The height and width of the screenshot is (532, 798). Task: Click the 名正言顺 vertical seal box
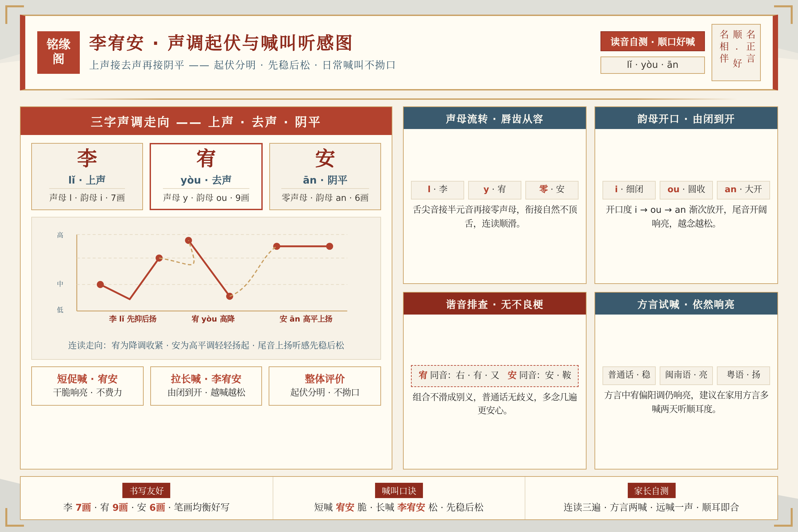(x=736, y=52)
